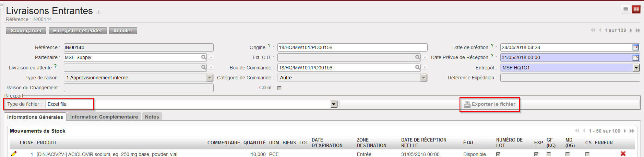This screenshot has width=644, height=157.
Task: Show help for Date Prévue de Réception
Action: [x=492, y=56]
